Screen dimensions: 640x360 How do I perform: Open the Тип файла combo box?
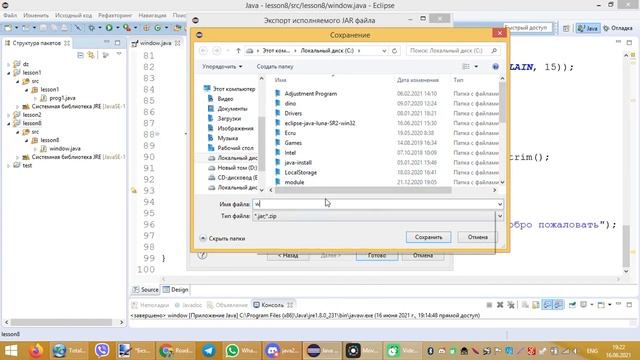tap(378, 216)
